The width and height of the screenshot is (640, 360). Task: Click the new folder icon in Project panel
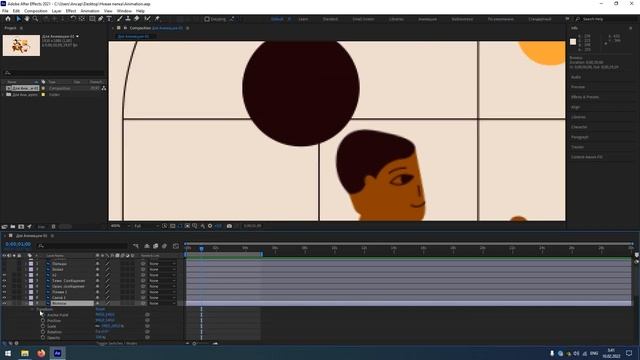coord(13,227)
